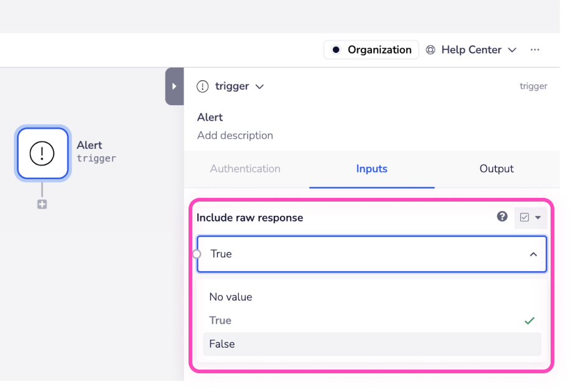The image size is (573, 392).
Task: Switch to the Output tab
Action: point(496,169)
